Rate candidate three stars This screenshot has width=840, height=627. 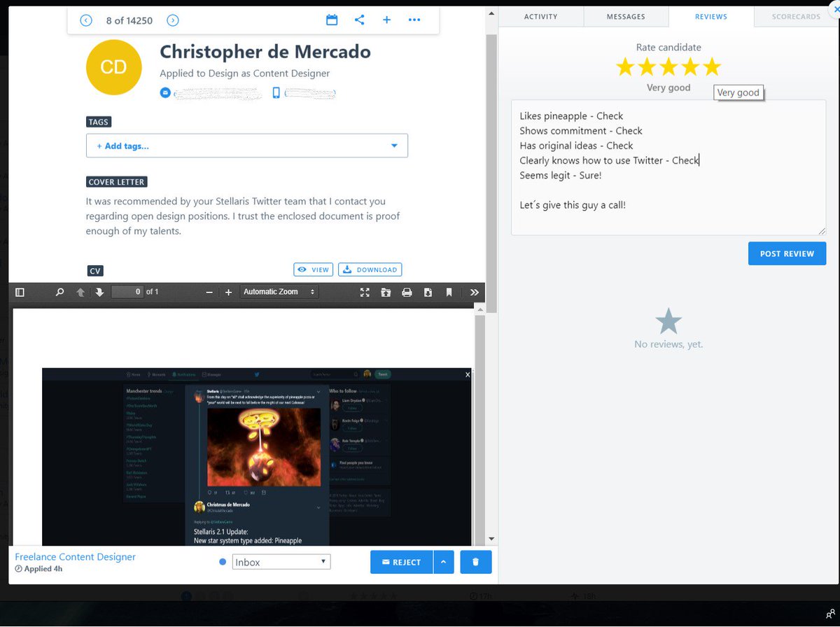pyautogui.click(x=668, y=67)
